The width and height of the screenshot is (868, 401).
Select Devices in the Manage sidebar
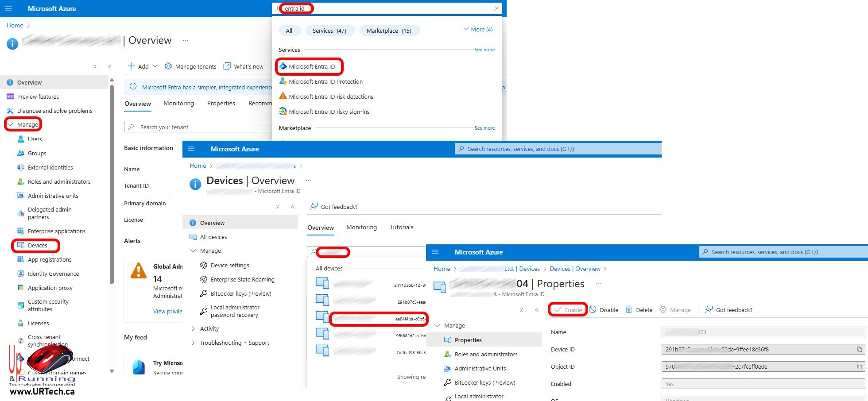coord(37,245)
